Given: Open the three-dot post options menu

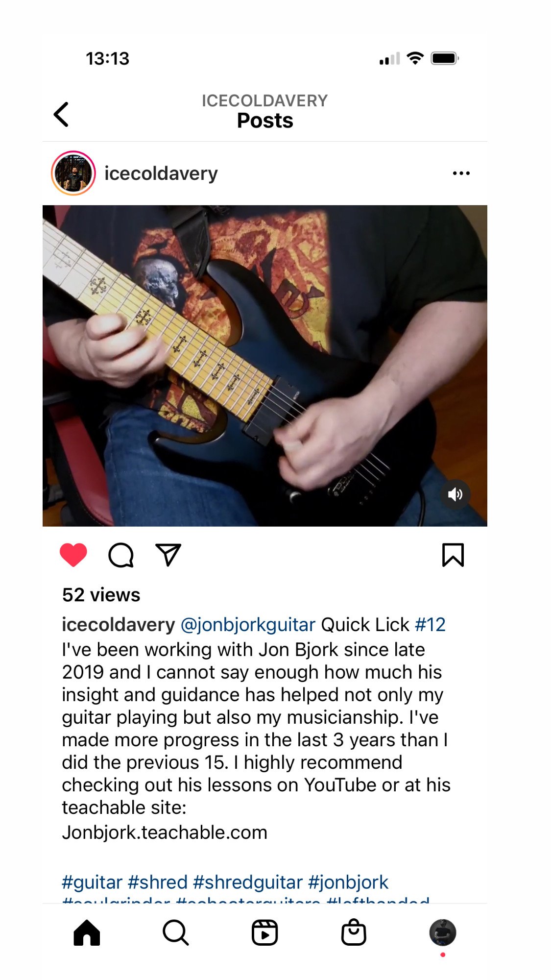Looking at the screenshot, I should (461, 173).
